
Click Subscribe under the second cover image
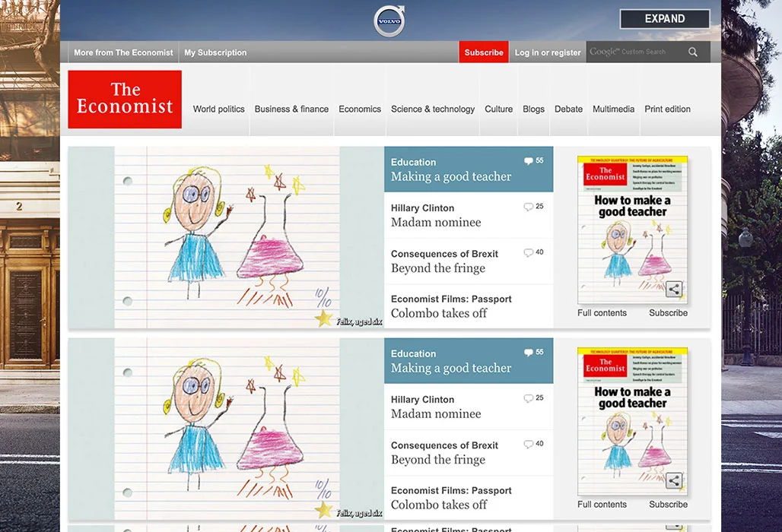(669, 504)
